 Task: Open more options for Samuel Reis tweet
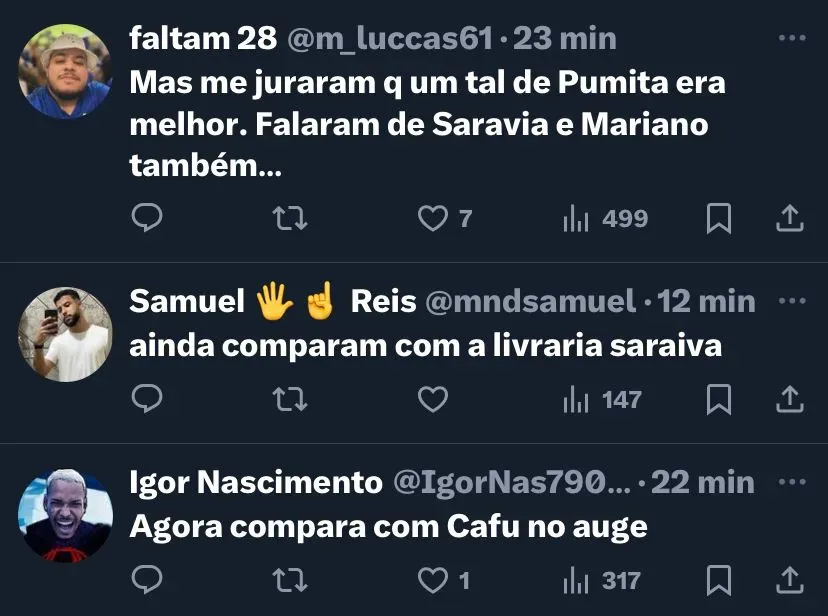791,301
